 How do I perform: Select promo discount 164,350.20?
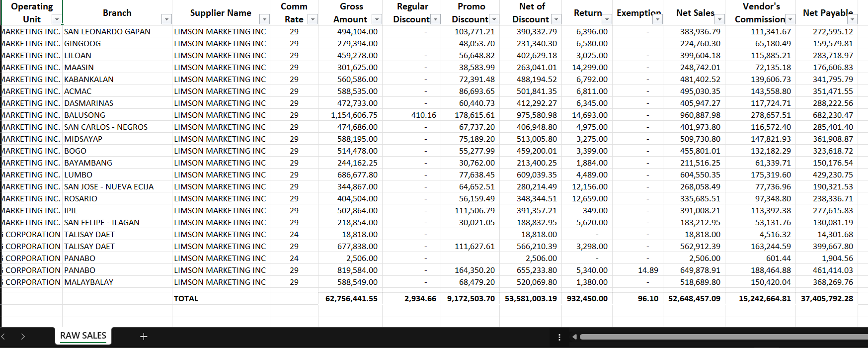pos(470,270)
